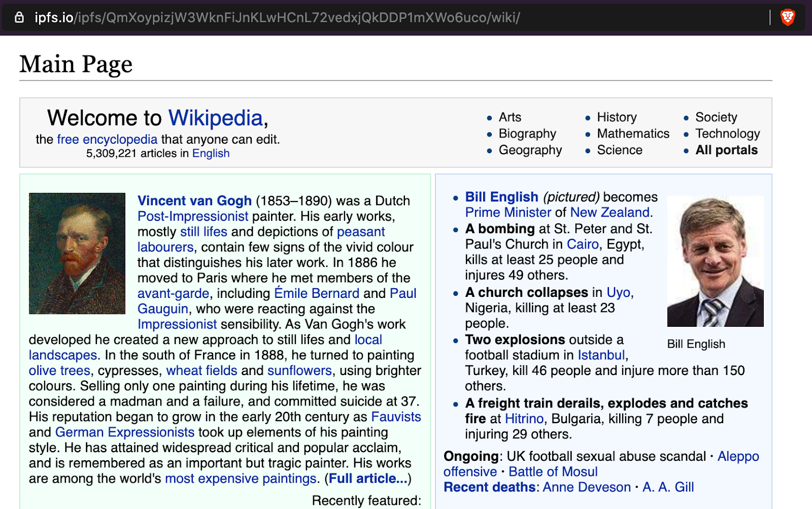Click the lock icon in the address bar

click(x=19, y=18)
